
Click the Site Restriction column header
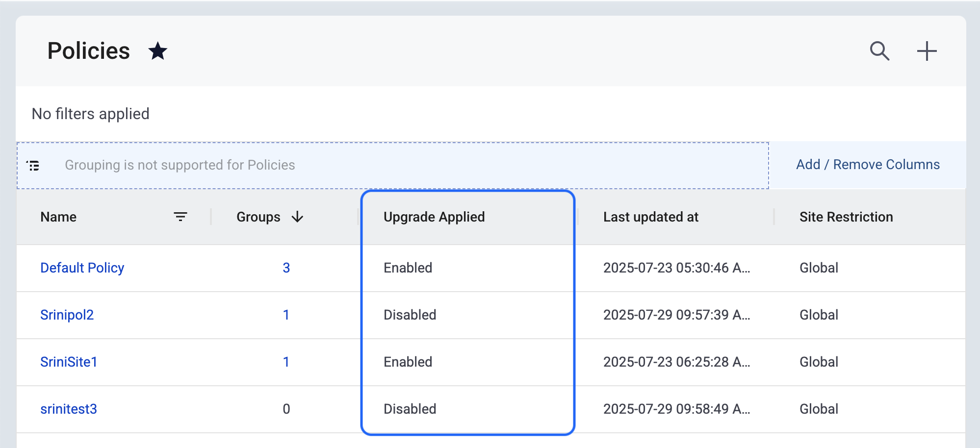(x=846, y=217)
